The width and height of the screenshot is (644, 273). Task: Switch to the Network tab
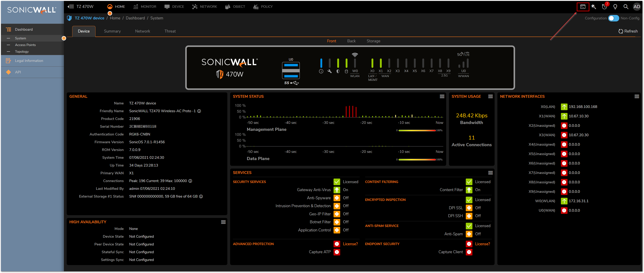click(x=143, y=31)
